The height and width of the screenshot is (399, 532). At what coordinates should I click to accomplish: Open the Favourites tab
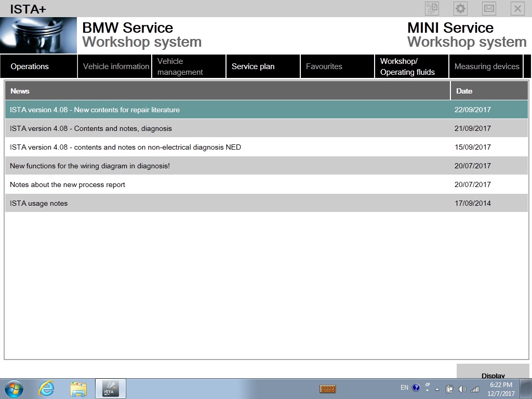tap(338, 66)
